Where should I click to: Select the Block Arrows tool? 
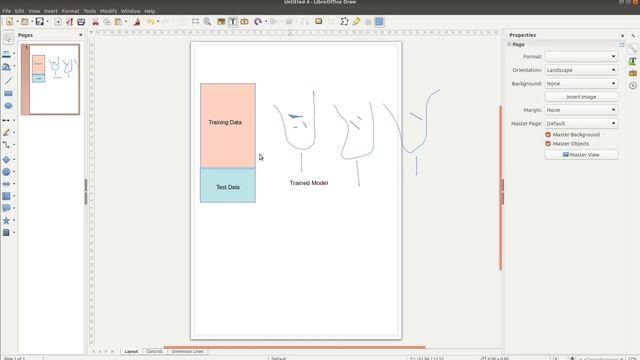(x=6, y=184)
